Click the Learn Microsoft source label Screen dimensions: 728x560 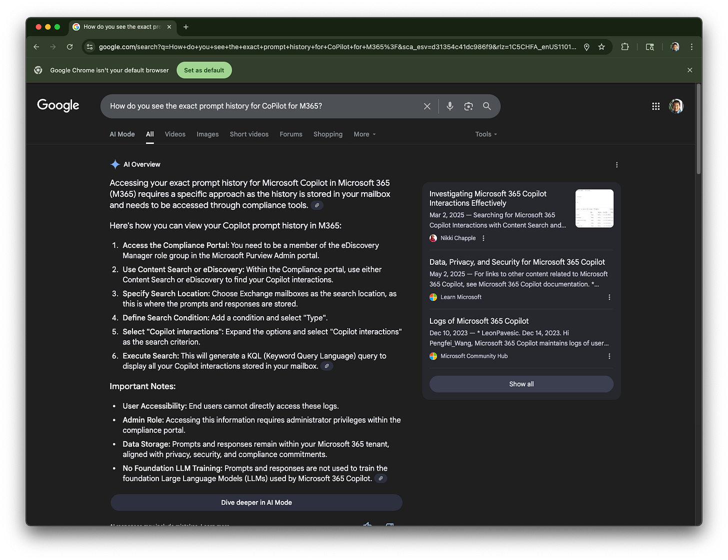pyautogui.click(x=461, y=297)
